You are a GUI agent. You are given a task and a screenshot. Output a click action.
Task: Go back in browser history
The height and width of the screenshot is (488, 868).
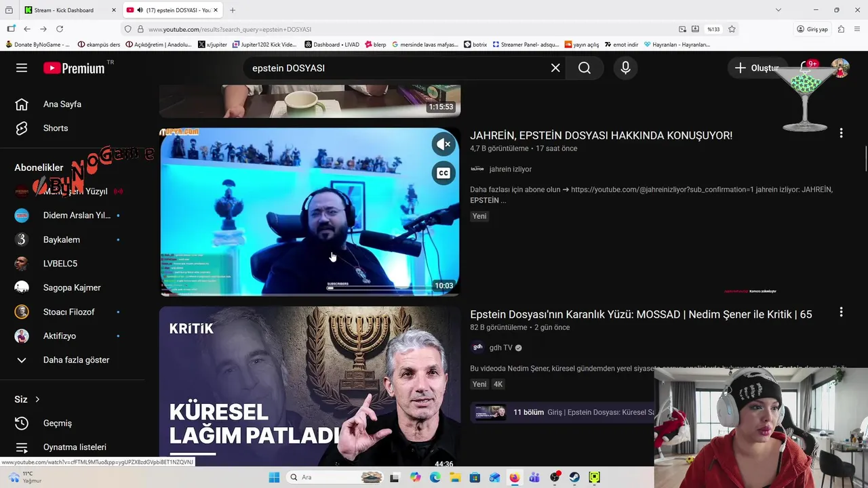point(27,29)
